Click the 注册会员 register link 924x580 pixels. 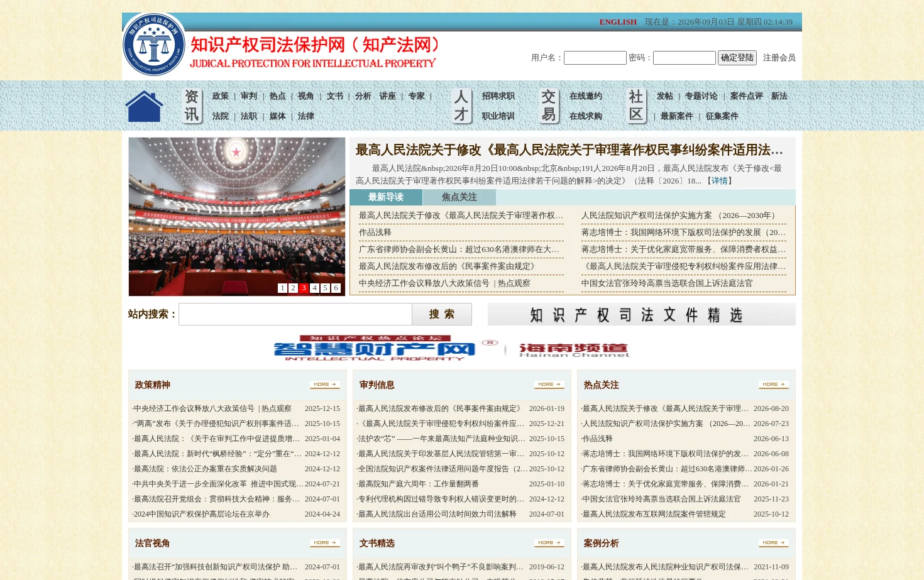pyautogui.click(x=779, y=58)
